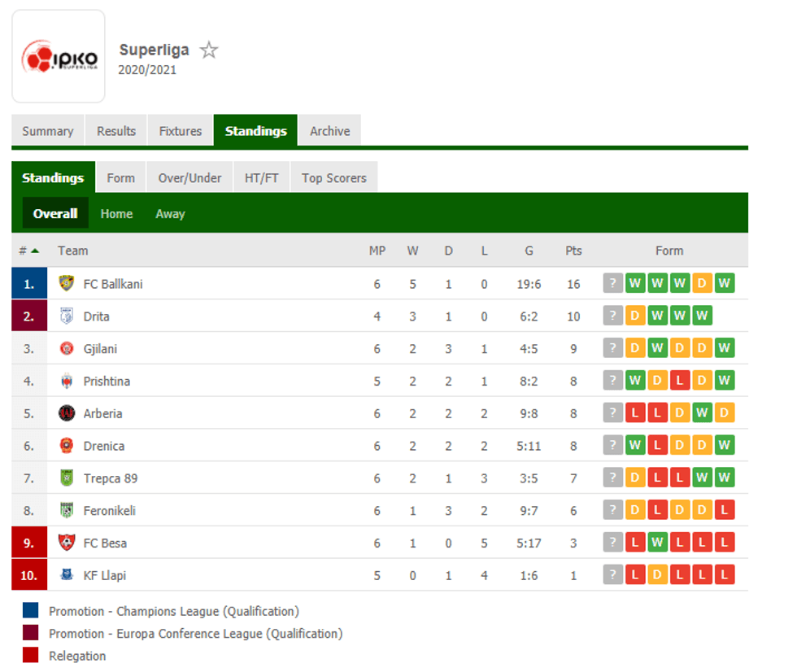The width and height of the screenshot is (797, 672).
Task: Click the Prishtina club crest icon
Action: point(67,381)
